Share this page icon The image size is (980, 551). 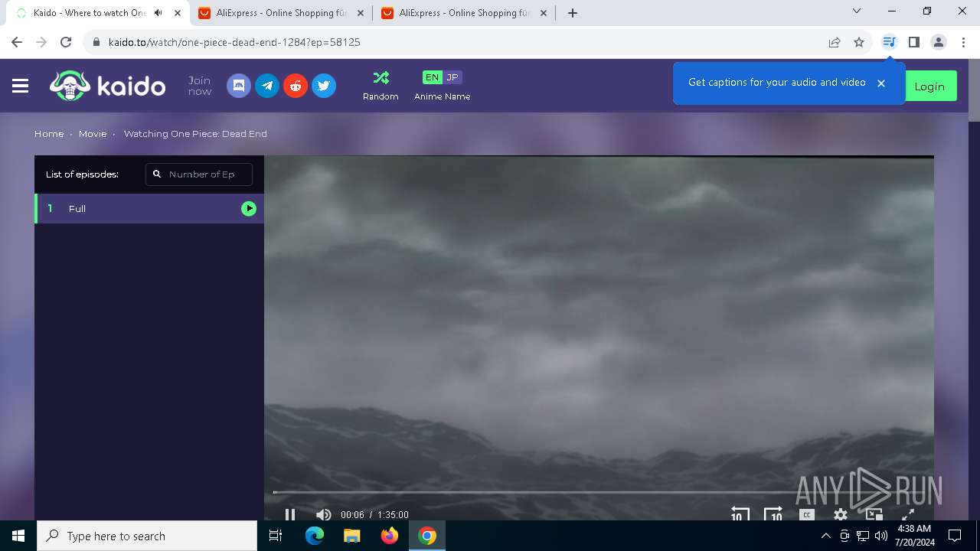(835, 42)
